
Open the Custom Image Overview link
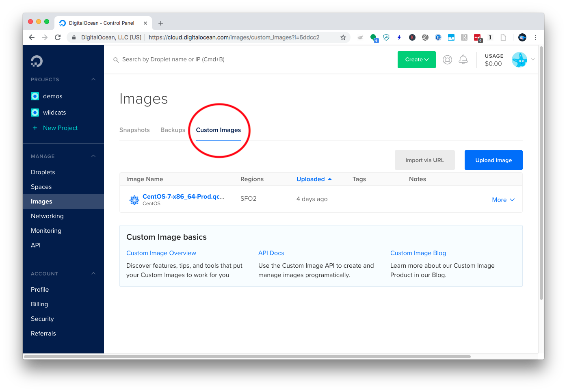coord(161,253)
